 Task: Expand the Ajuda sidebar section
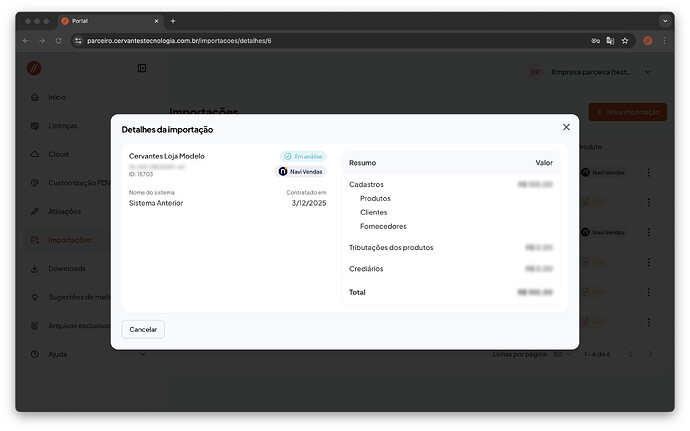click(x=142, y=354)
